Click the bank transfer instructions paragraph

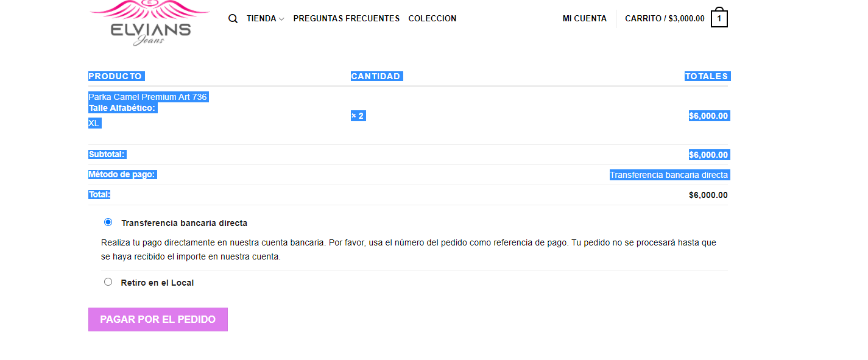point(409,250)
